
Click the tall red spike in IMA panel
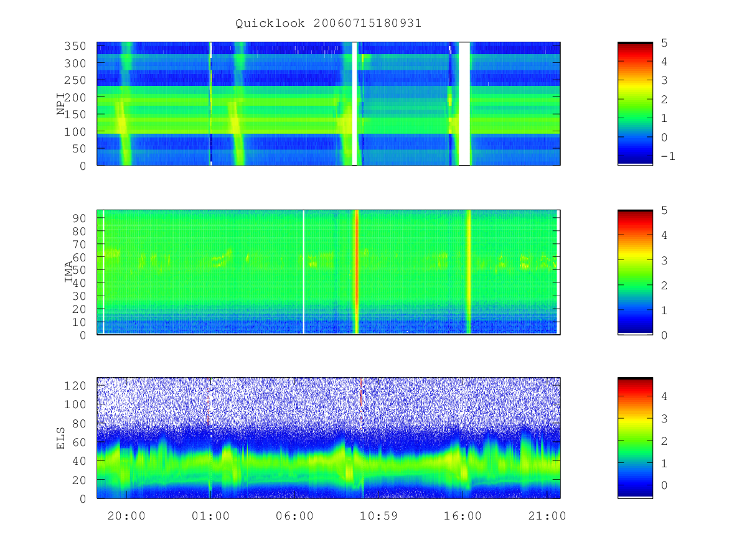pyautogui.click(x=356, y=272)
